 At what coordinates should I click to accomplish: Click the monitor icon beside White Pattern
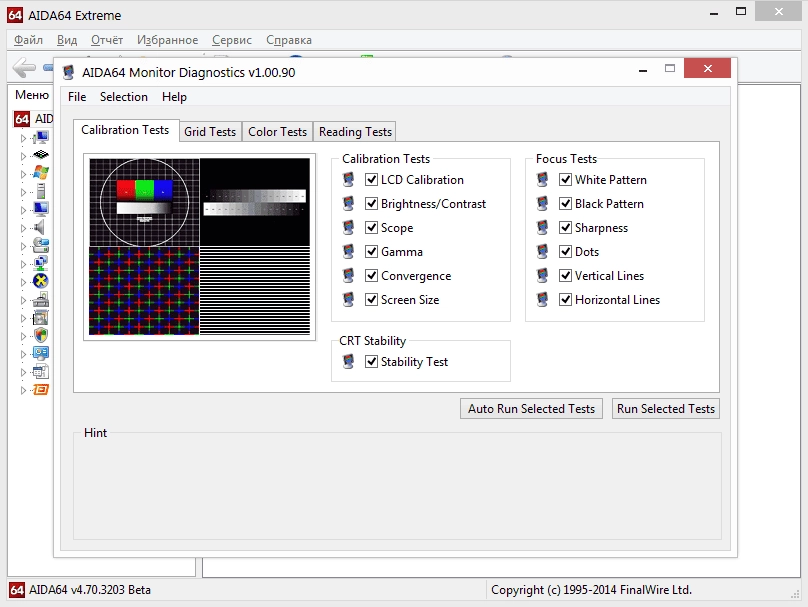(543, 179)
